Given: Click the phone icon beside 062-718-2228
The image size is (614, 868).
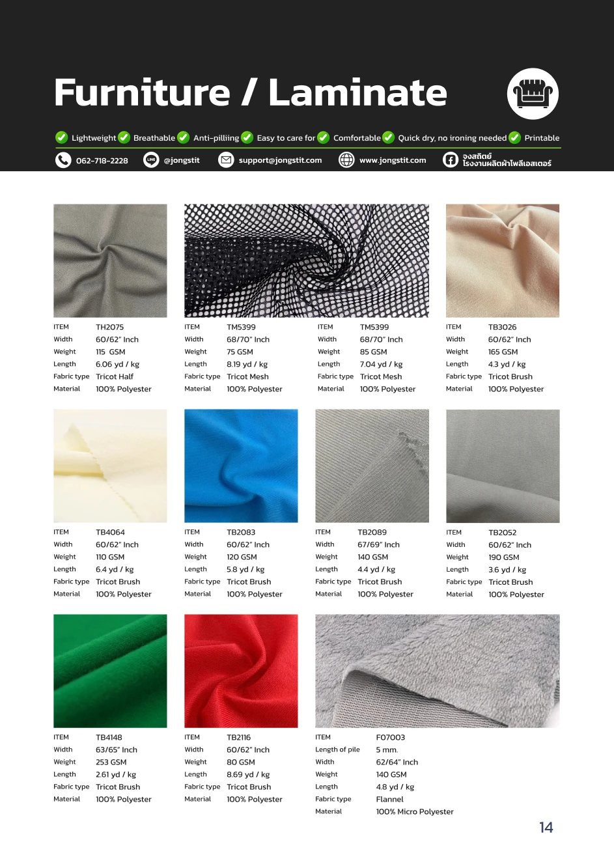Looking at the screenshot, I should tap(63, 160).
